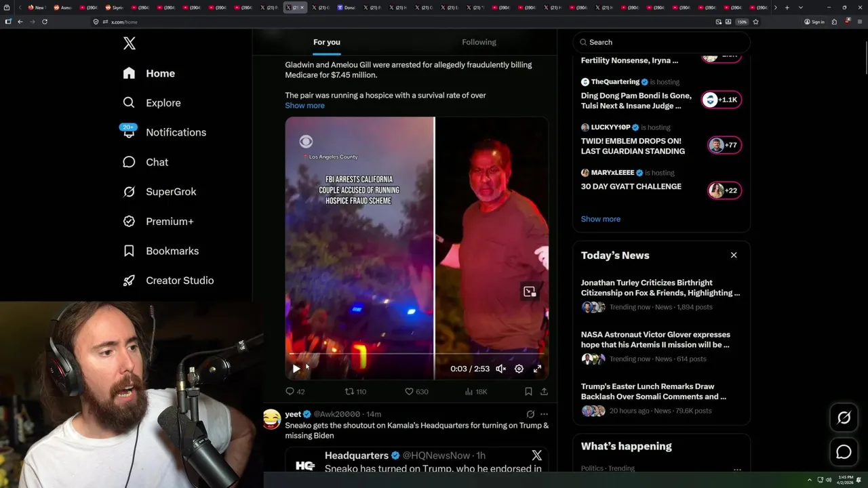Open Headquarters quoted post
The height and width of the screenshot is (488, 868).
(416, 460)
